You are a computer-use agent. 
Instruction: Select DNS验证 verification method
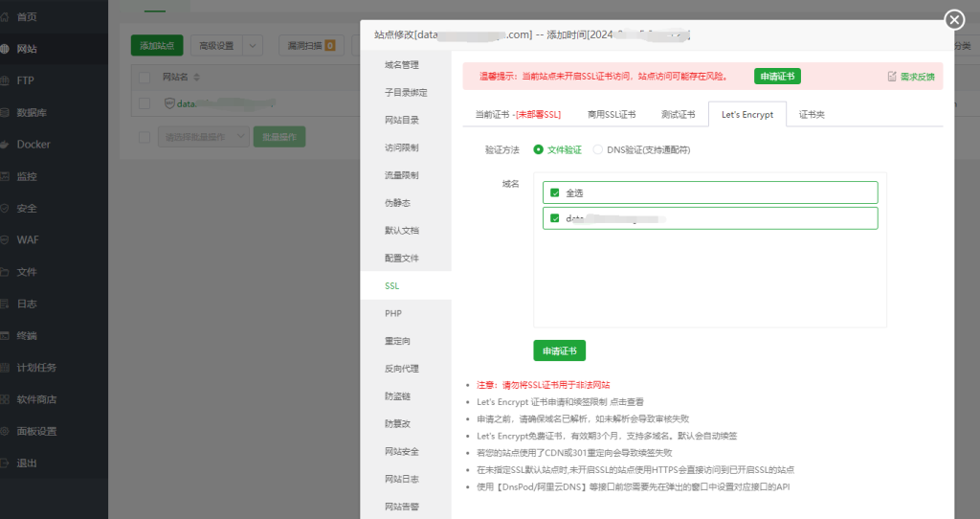(598, 149)
